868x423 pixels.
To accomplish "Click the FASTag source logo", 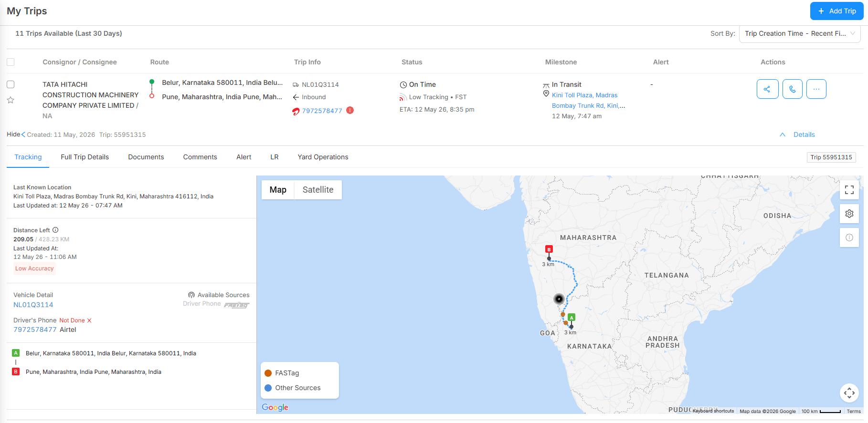I will pyautogui.click(x=236, y=305).
